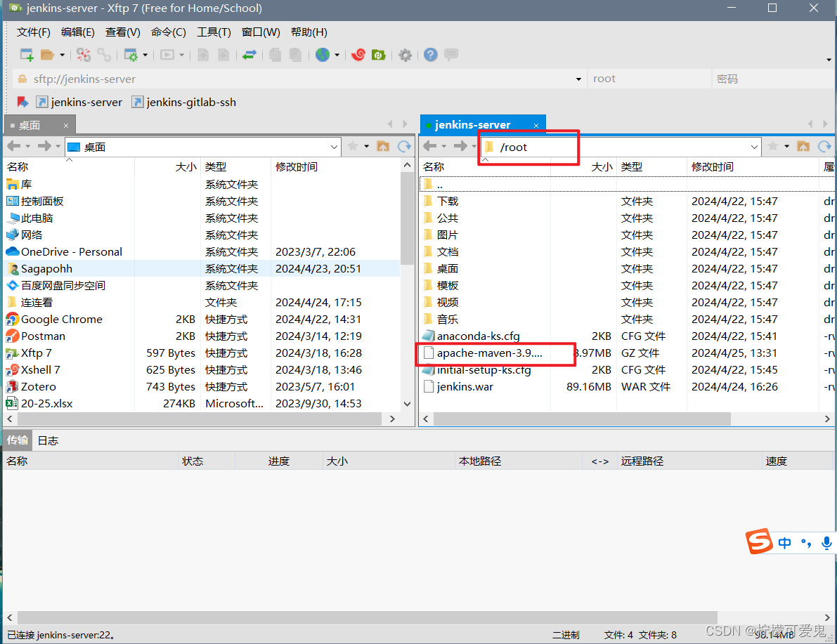Viewport: 837px width, 644px height.
Task: Click the globe icon in toolbar
Action: tap(323, 55)
